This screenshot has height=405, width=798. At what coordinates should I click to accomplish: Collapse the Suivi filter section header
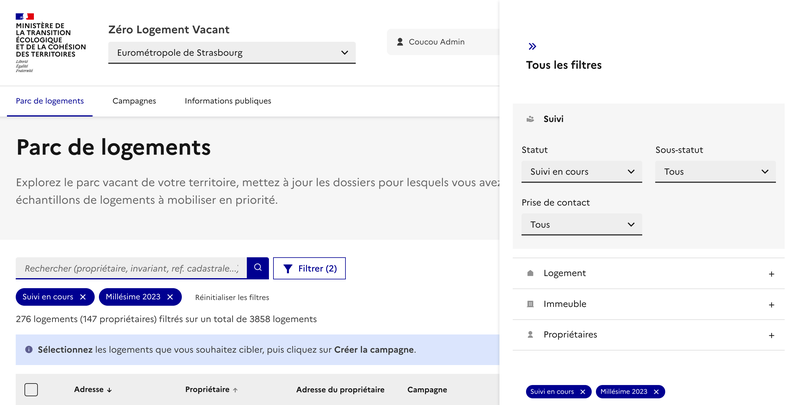click(x=648, y=119)
